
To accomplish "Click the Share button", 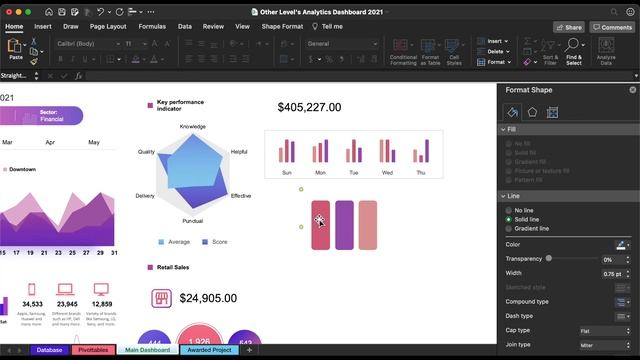I will 569,27.
